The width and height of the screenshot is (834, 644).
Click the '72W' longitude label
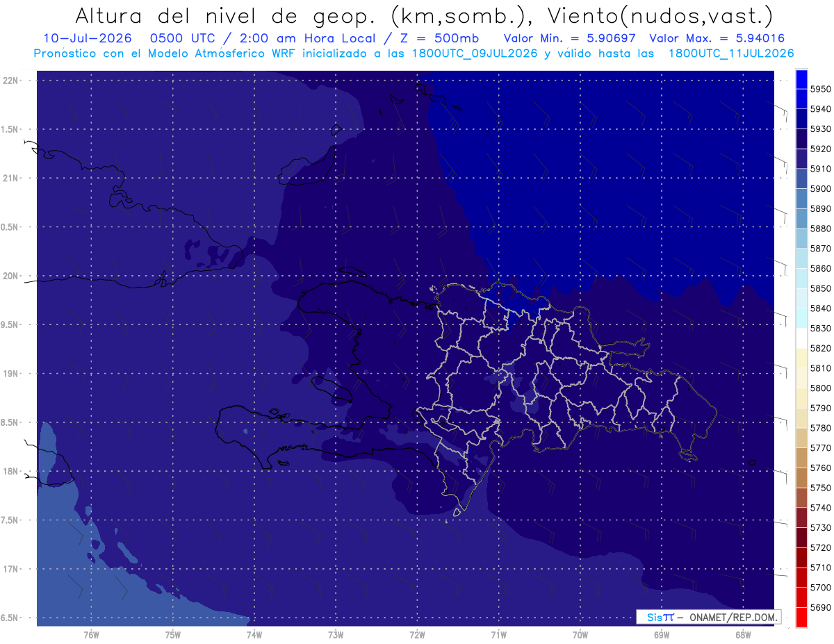tap(417, 634)
